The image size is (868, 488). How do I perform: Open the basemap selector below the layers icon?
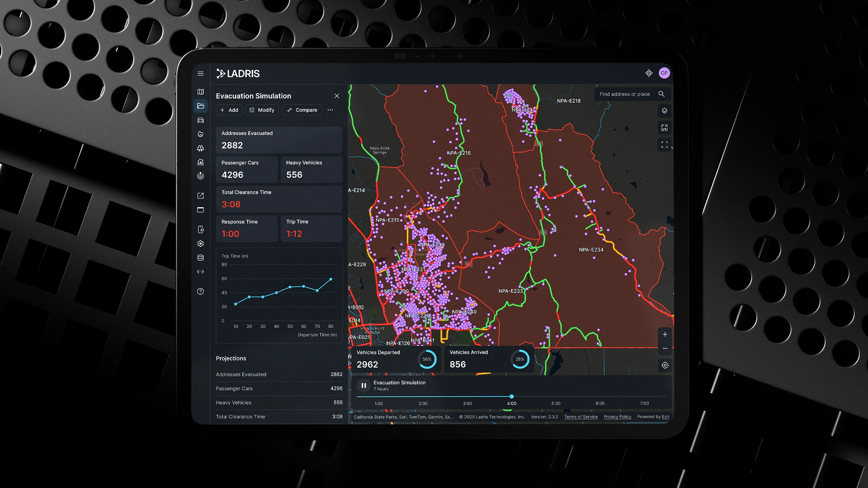[x=664, y=128]
